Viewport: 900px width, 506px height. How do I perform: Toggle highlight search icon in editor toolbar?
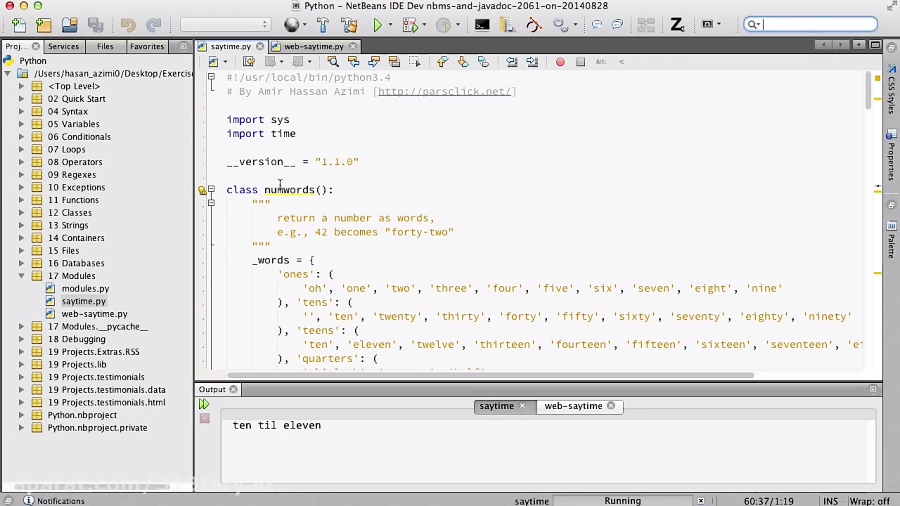[394, 62]
